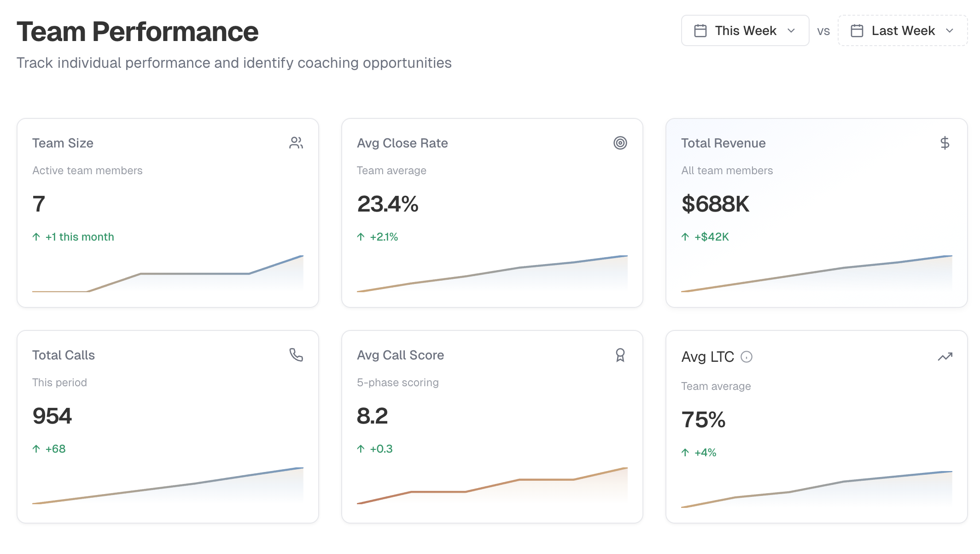The width and height of the screenshot is (980, 554).
Task: Click the Team Size sparkline chart
Action: click(x=168, y=274)
